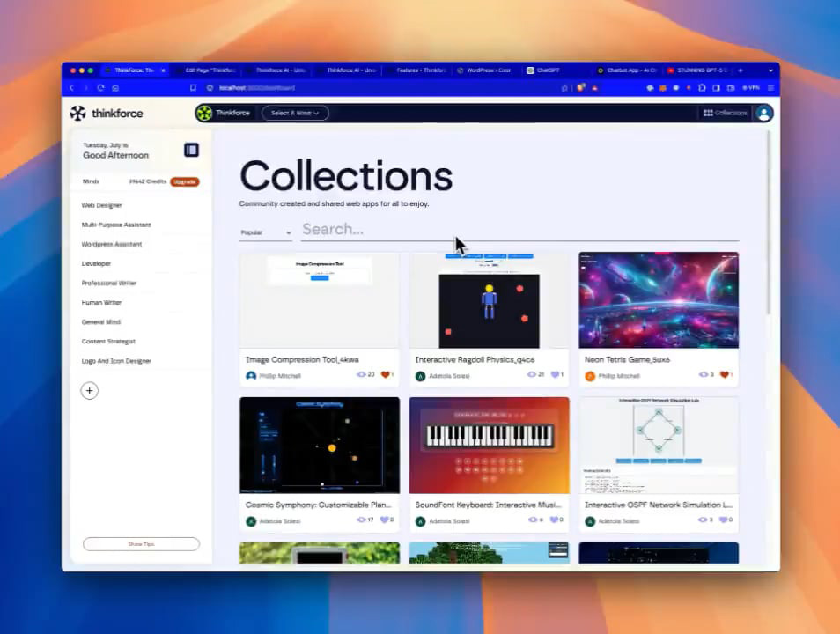This screenshot has width=840, height=634.
Task: Open the Popular sort dropdown
Action: [265, 233]
